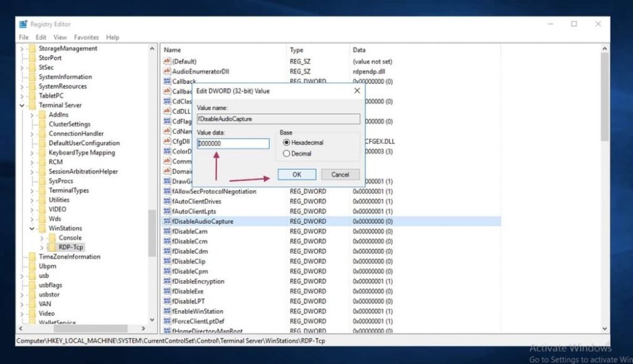Screen dimensions: 633x364
Task: Open the Edit menu
Action: pos(41,37)
